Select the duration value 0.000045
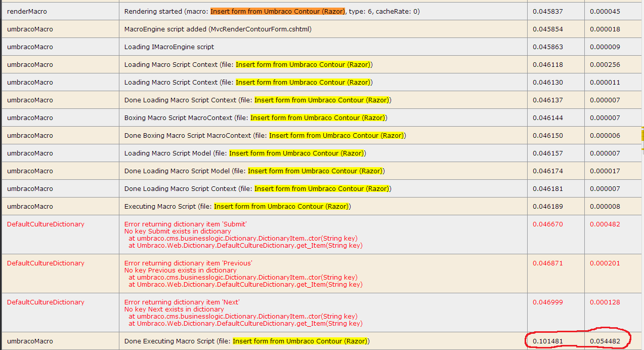Viewport: 644px width, 350px height. click(x=605, y=11)
